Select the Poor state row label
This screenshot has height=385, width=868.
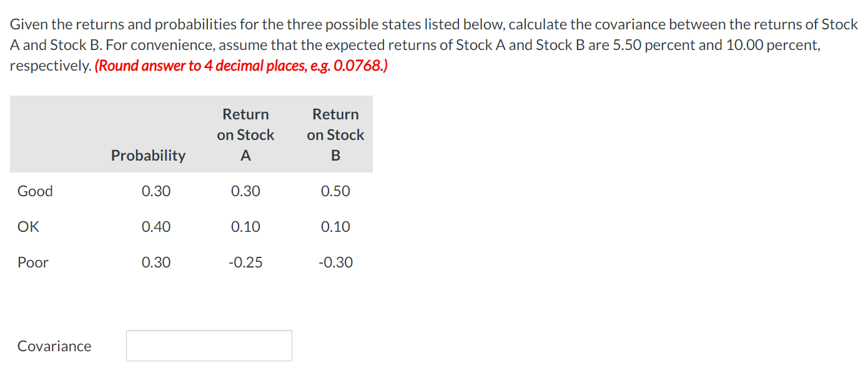[x=32, y=262]
